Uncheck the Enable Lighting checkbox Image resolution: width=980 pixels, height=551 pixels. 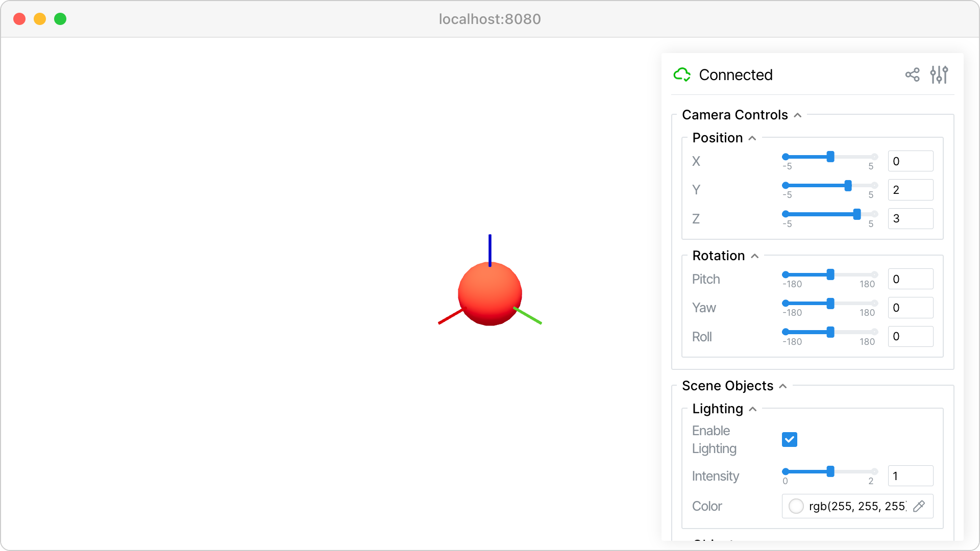click(790, 439)
